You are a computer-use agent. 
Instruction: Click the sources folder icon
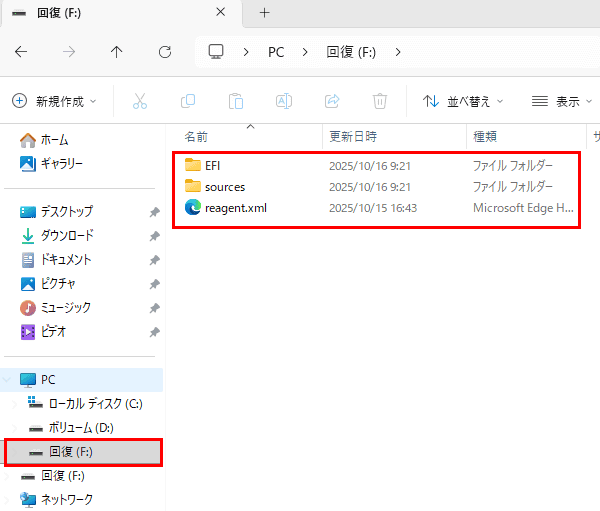pyautogui.click(x=192, y=186)
